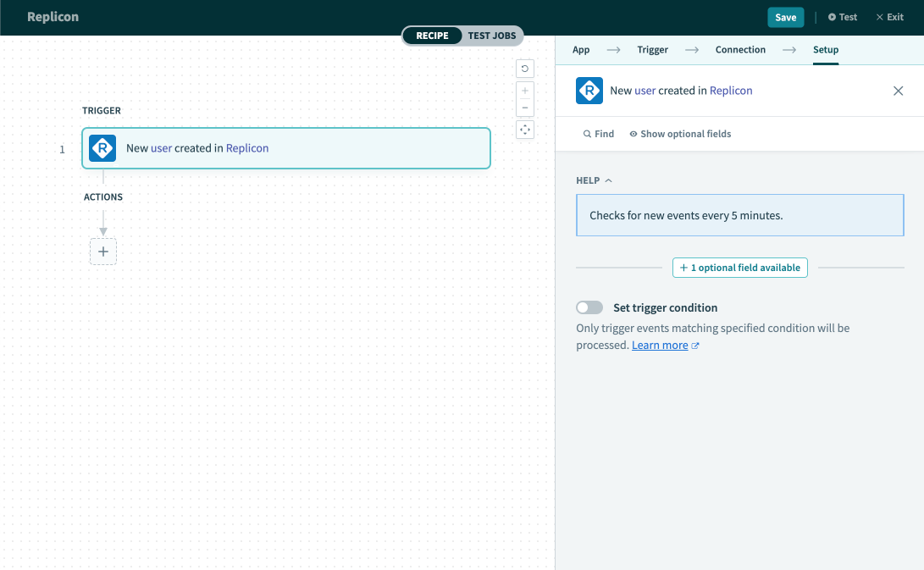Screen dimensions: 924x570
Task: Zoom out on the recipe canvas
Action: [x=525, y=108]
